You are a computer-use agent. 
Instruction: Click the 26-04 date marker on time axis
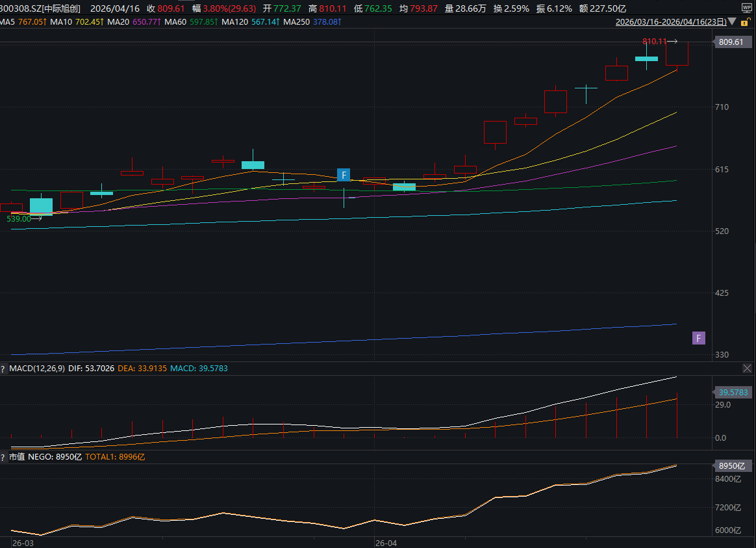coord(386,542)
